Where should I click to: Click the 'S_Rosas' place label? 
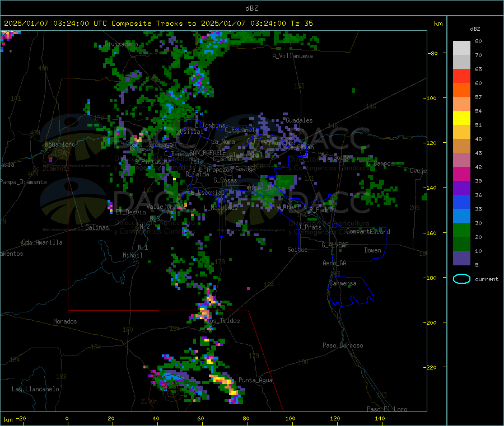click(225, 181)
